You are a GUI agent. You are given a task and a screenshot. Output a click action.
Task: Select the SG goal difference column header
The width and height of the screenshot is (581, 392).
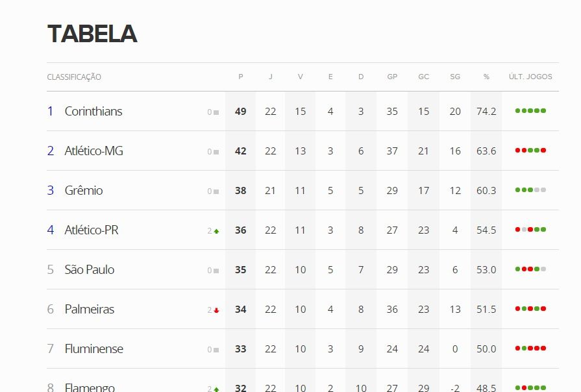[455, 77]
